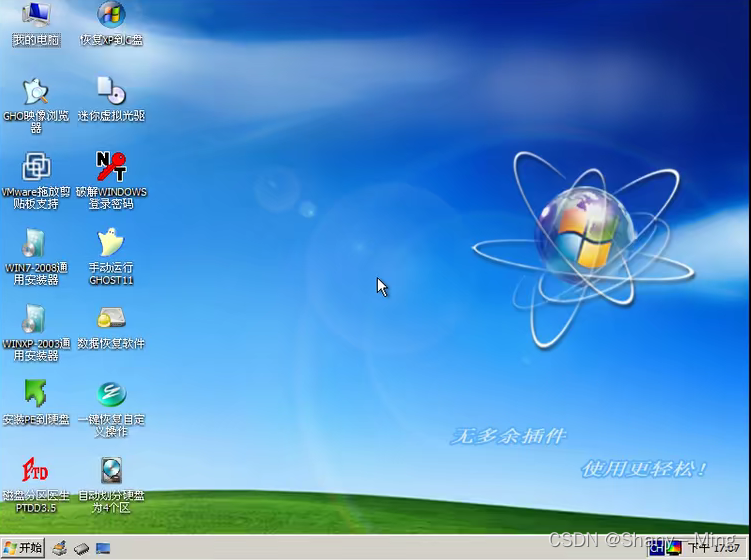751x560 pixels.
Task: Click the color display tray icon
Action: tap(673, 548)
